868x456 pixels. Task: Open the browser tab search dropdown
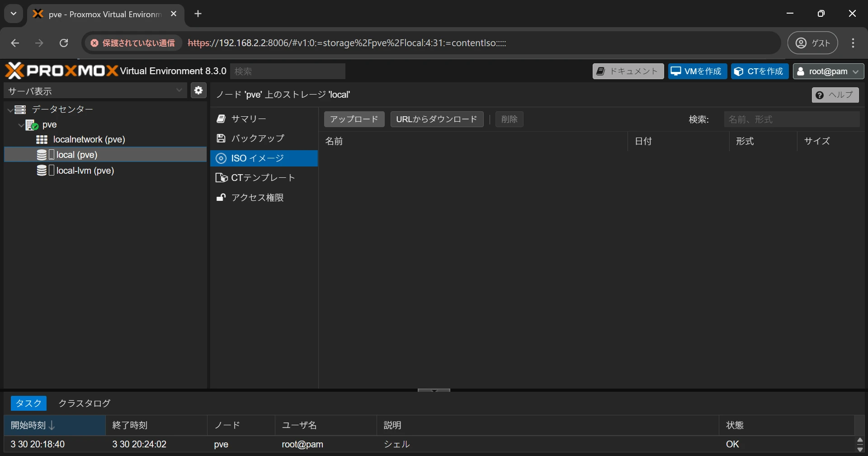coord(14,14)
